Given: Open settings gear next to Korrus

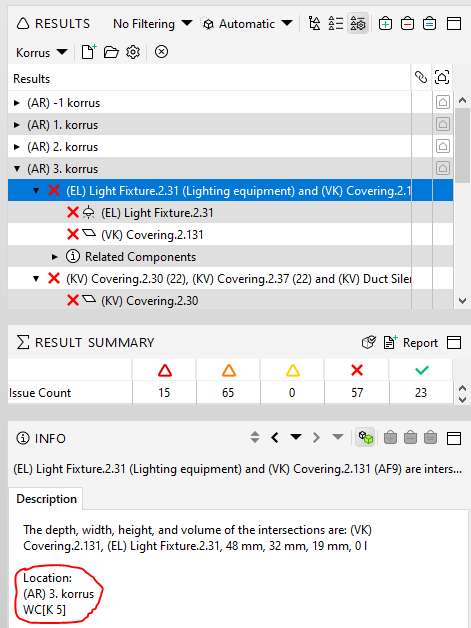Looking at the screenshot, I should pos(133,52).
